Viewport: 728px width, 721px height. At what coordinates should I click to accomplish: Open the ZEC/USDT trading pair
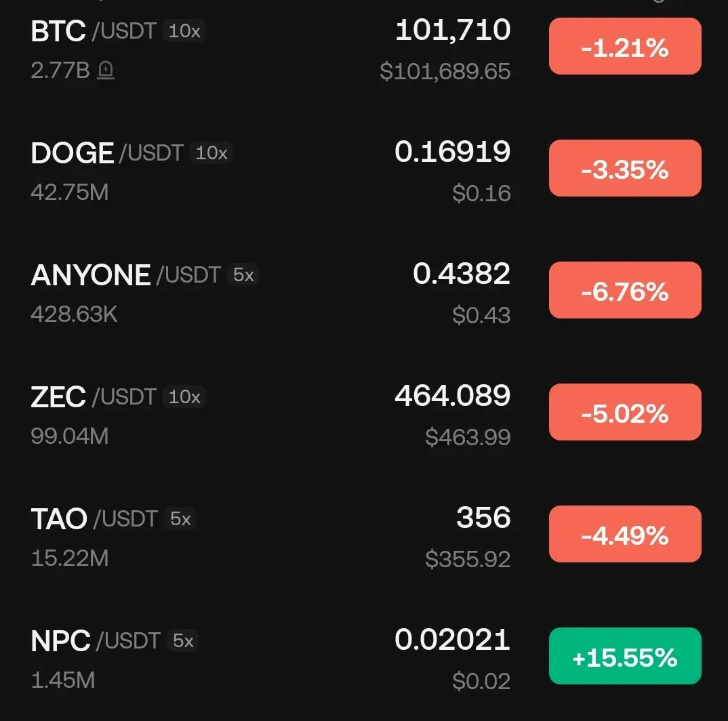364,413
